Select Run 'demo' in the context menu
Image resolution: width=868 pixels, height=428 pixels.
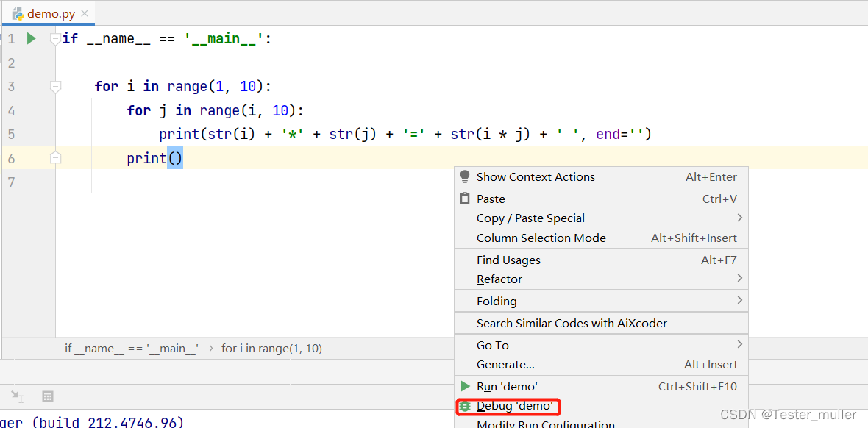pyautogui.click(x=601, y=387)
